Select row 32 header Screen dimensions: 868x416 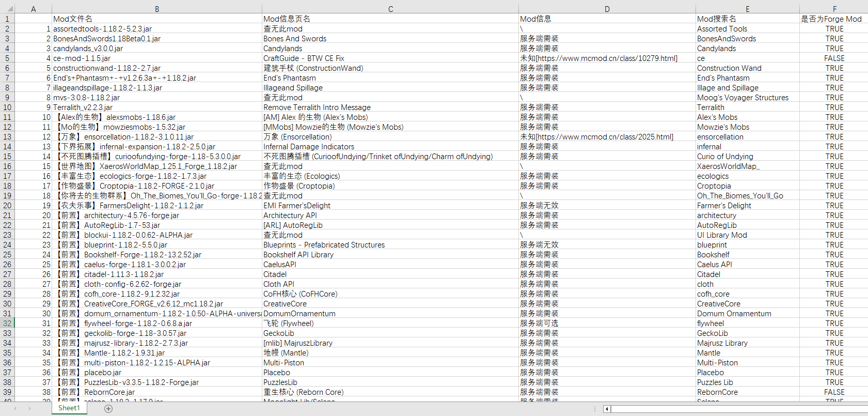tap(7, 323)
